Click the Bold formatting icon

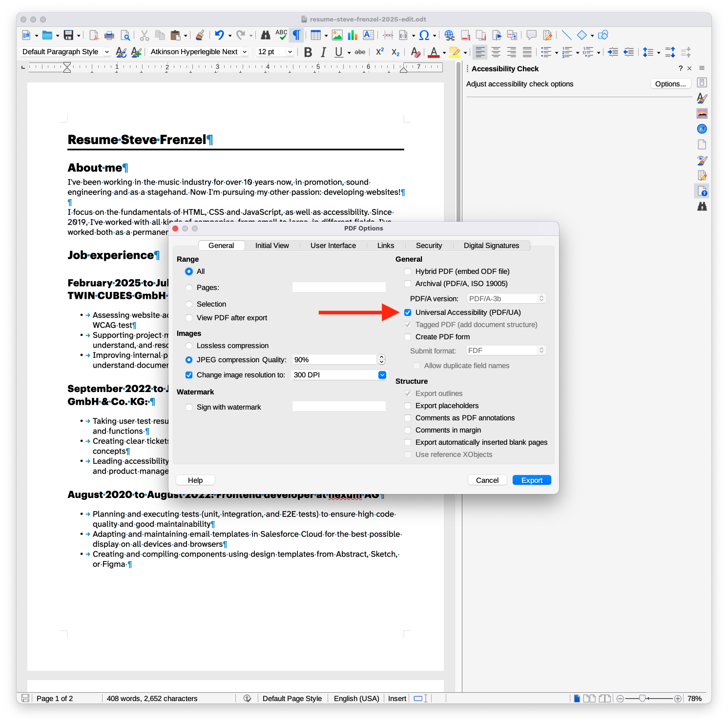pos(308,52)
